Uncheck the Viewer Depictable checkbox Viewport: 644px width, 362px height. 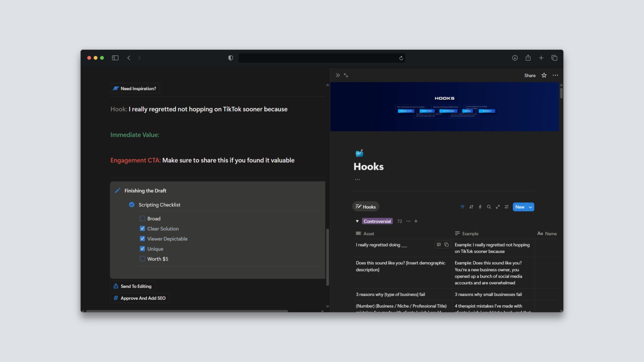tap(142, 239)
